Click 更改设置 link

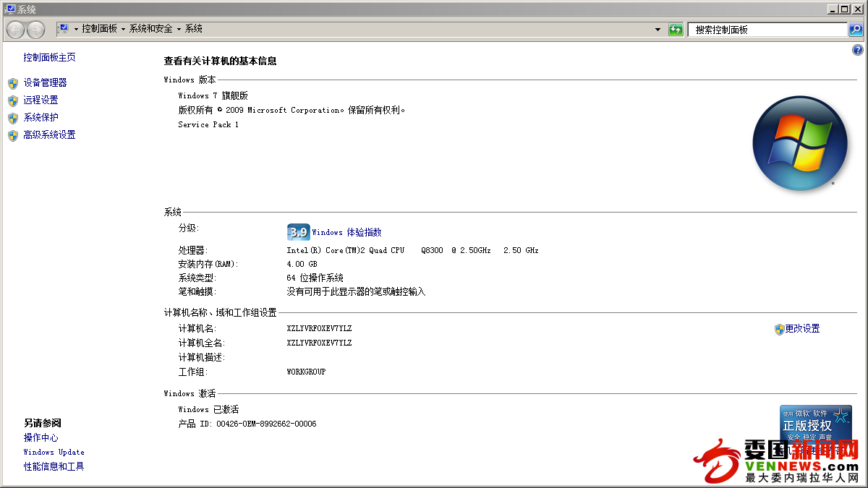803,328
